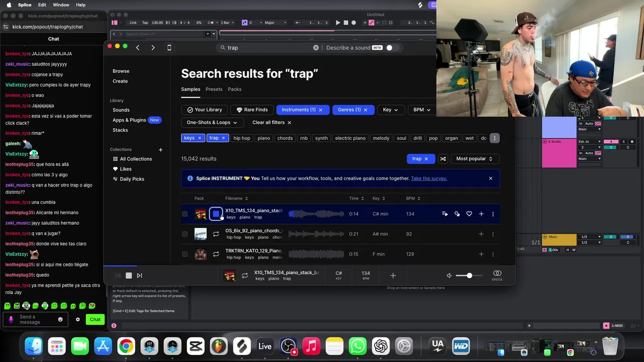Image resolution: width=644 pixels, height=362 pixels.
Task: Clear the trap search text
Action: 316,47
